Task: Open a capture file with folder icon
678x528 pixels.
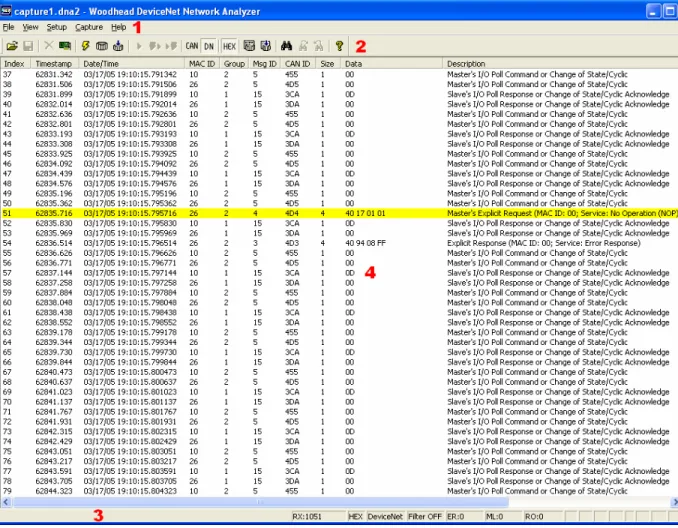Action: [x=12, y=46]
